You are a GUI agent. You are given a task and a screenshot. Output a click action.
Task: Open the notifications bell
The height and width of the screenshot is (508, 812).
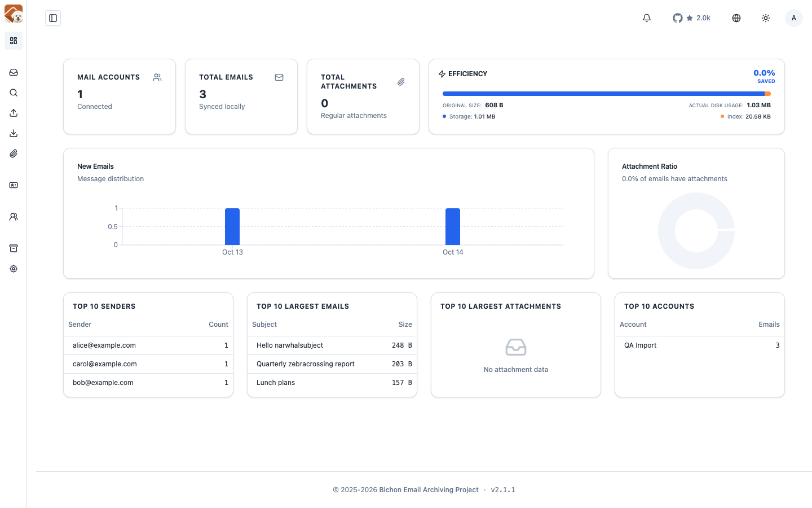(x=647, y=18)
